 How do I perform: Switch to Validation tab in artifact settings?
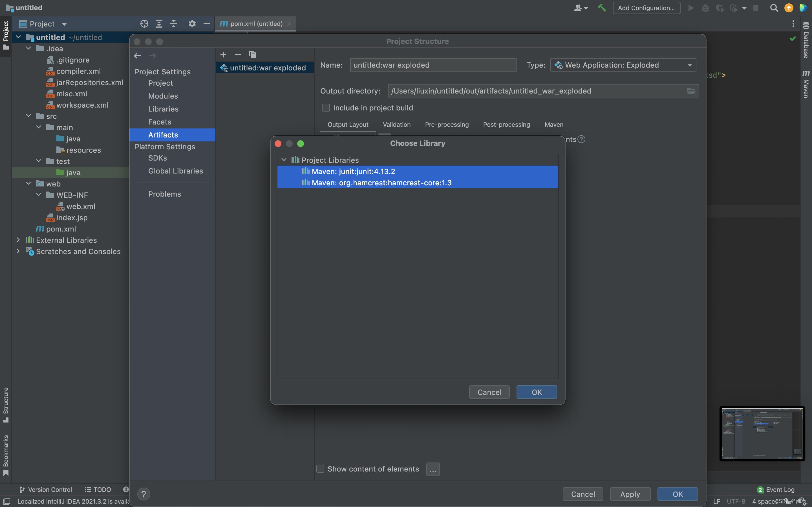point(397,124)
